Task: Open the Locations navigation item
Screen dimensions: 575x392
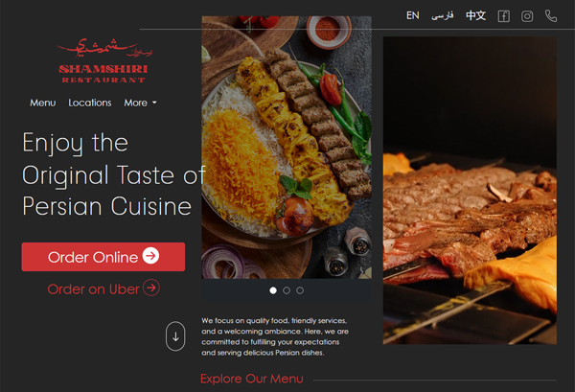Action: pos(90,103)
